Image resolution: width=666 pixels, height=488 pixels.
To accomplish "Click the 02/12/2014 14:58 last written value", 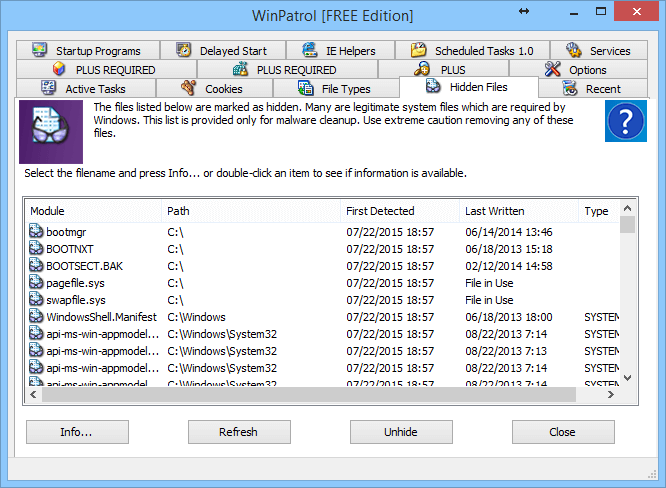I will pos(508,266).
